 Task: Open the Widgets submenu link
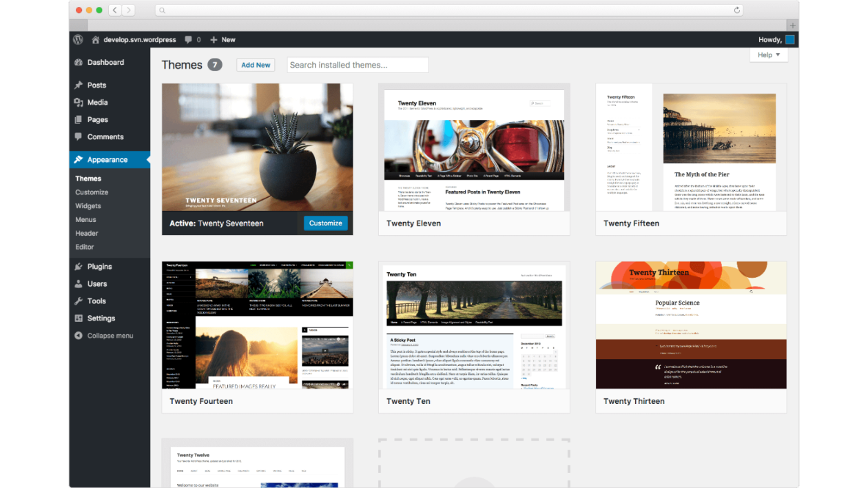[x=88, y=206]
